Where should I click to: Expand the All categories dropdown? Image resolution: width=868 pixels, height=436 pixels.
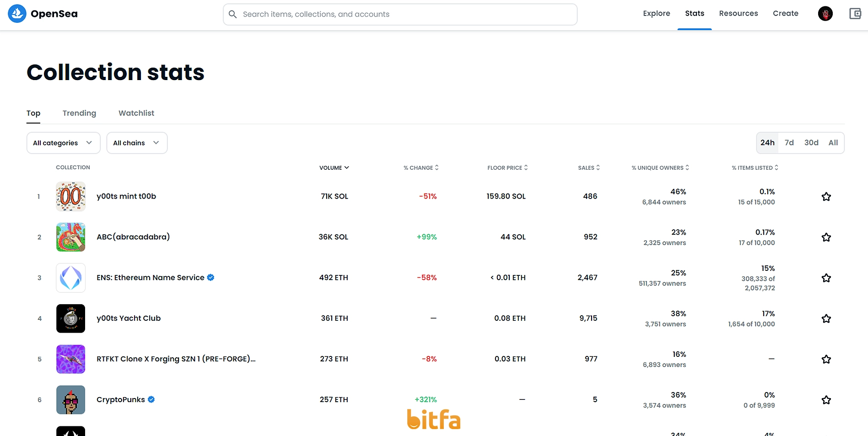click(63, 143)
